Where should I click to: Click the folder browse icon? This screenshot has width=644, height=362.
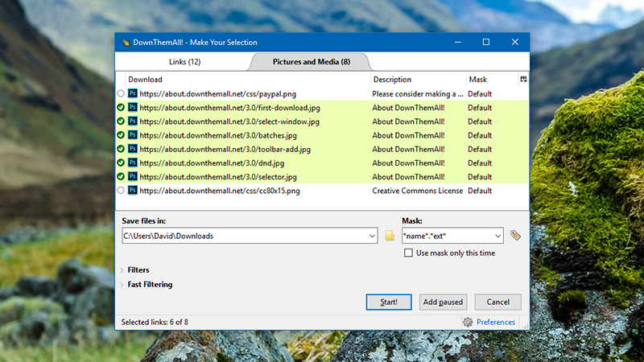[x=390, y=236]
